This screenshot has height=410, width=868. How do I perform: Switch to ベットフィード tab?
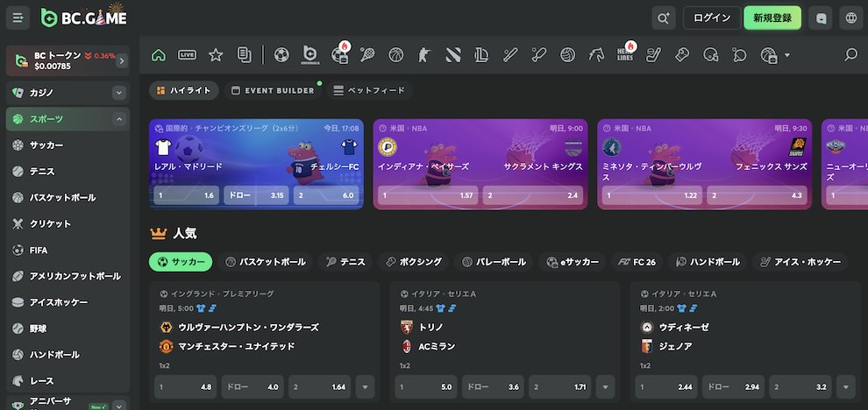click(370, 90)
